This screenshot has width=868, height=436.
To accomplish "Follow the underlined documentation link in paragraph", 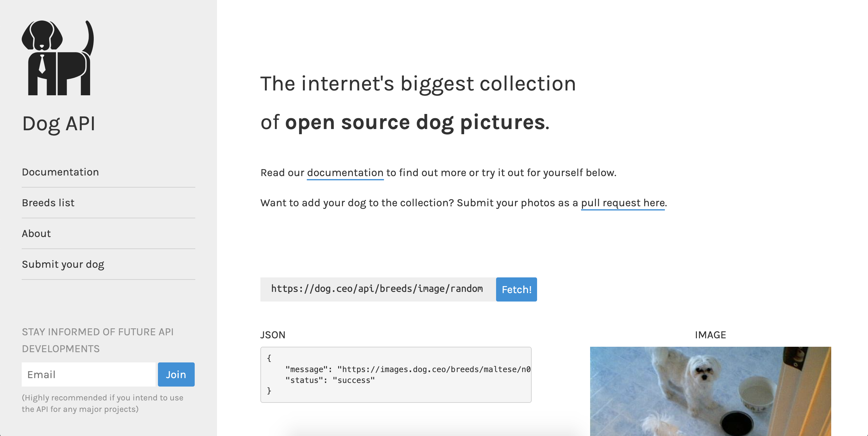I will click(345, 173).
